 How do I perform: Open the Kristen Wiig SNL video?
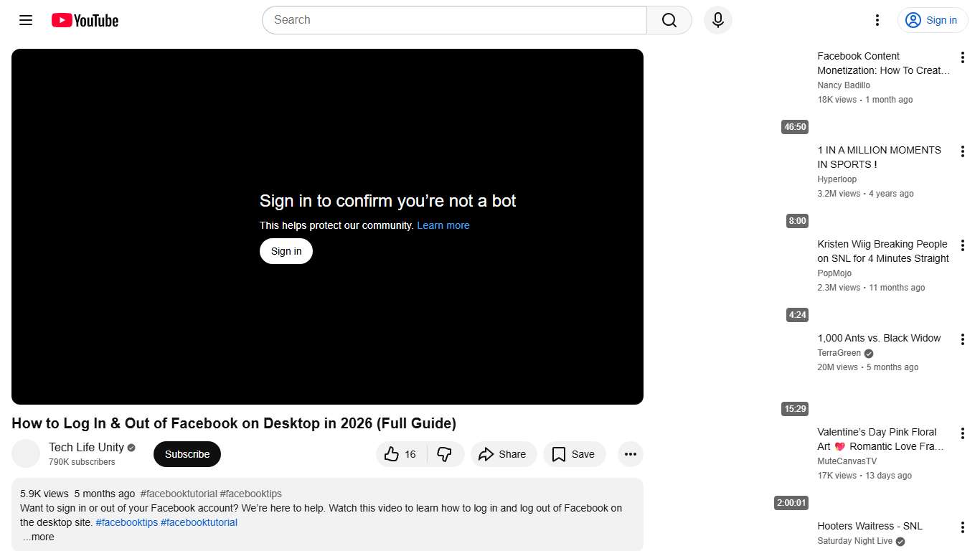point(882,251)
